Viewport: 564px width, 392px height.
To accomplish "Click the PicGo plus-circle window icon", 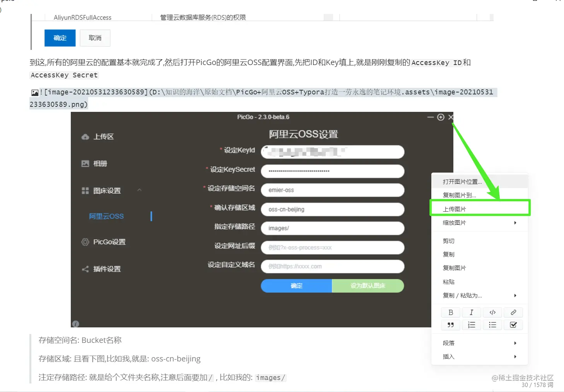I will tap(441, 117).
